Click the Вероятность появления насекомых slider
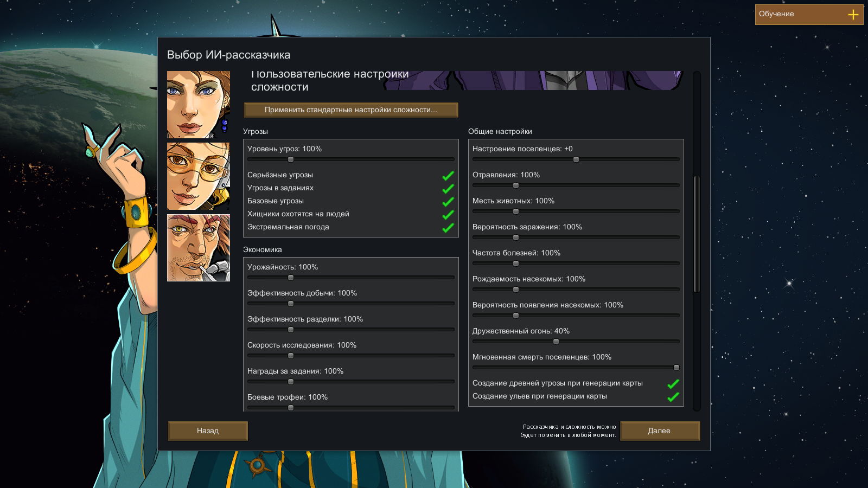The image size is (868, 488). 576,316
